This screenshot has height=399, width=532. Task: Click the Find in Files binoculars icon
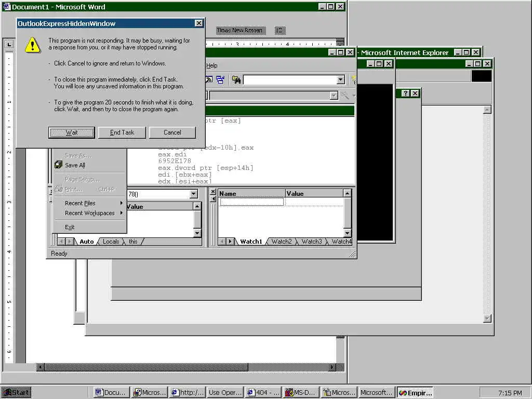[x=236, y=80]
